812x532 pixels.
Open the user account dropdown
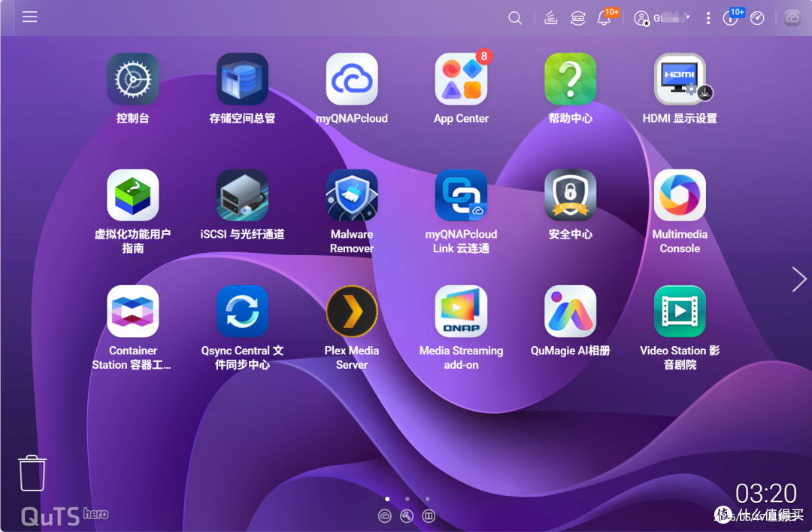(x=662, y=18)
